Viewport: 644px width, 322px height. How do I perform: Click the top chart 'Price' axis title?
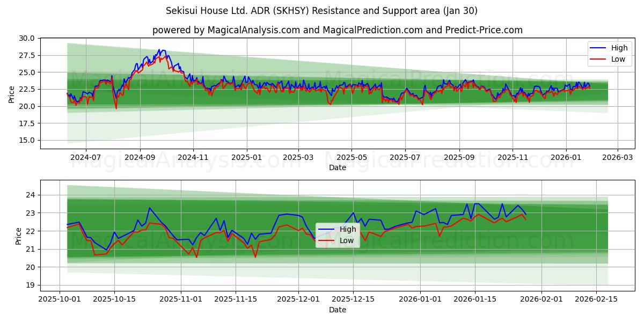[x=12, y=94]
